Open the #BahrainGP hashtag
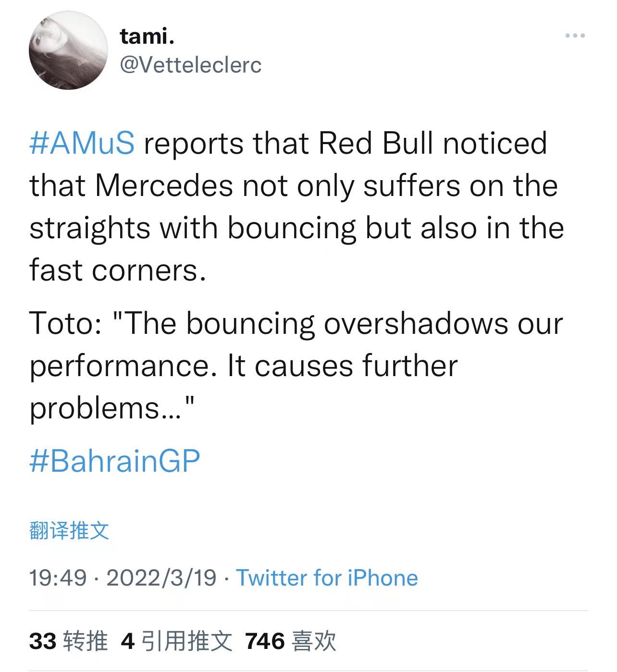Image resolution: width=617 pixels, height=672 pixels. click(x=114, y=461)
